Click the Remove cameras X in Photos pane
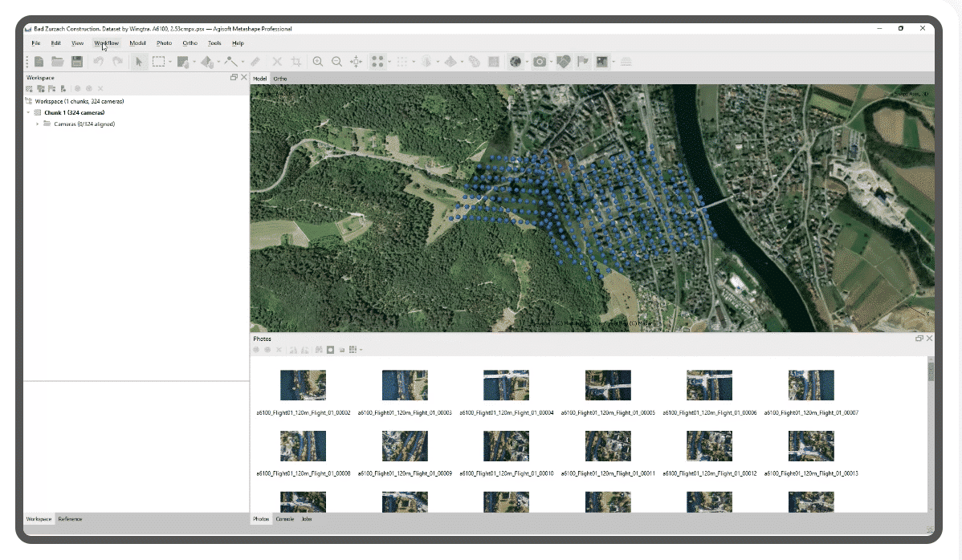 (x=279, y=350)
